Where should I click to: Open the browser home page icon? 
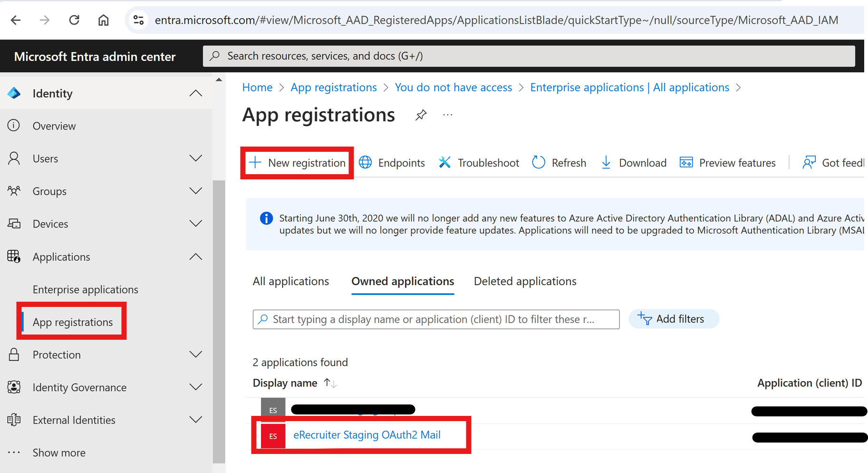(x=103, y=20)
